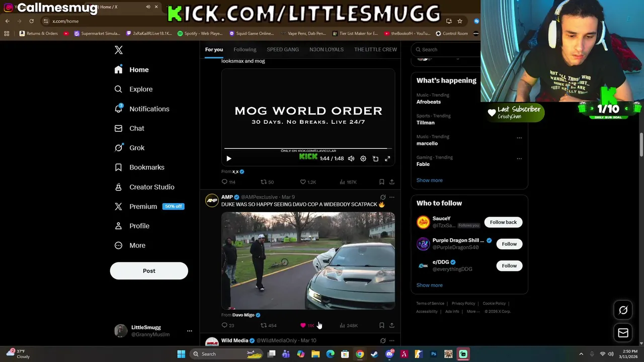
Task: Open more options on Wild Media post
Action: tap(392, 341)
